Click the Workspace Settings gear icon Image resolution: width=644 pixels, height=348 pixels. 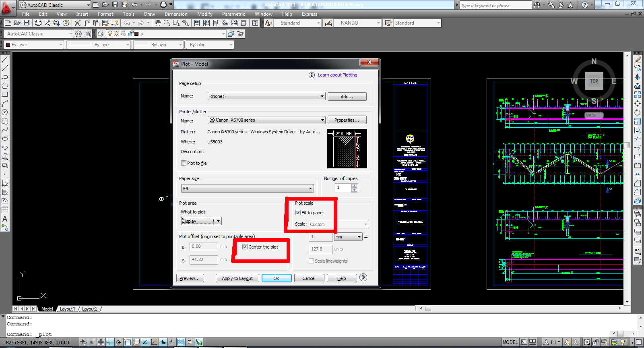(78, 34)
